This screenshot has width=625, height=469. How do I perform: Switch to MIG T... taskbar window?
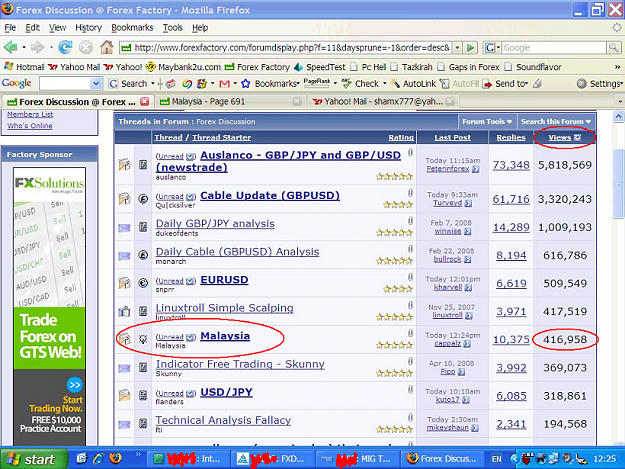point(356,459)
